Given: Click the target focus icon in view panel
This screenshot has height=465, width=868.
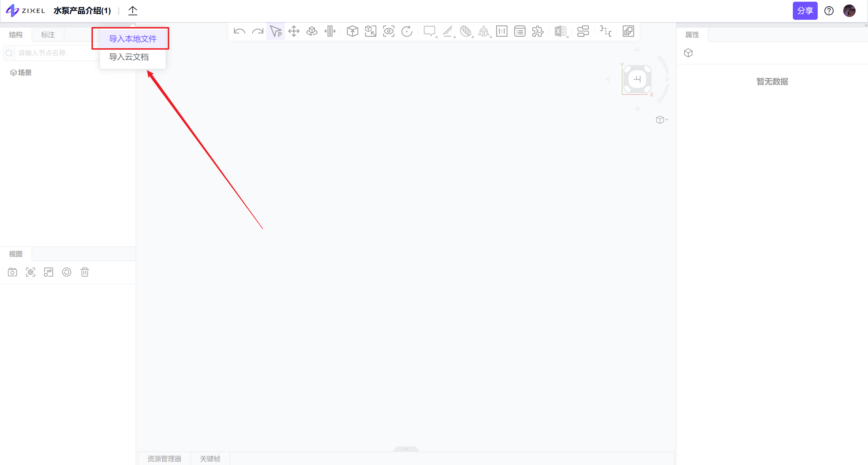Looking at the screenshot, I should (x=31, y=272).
